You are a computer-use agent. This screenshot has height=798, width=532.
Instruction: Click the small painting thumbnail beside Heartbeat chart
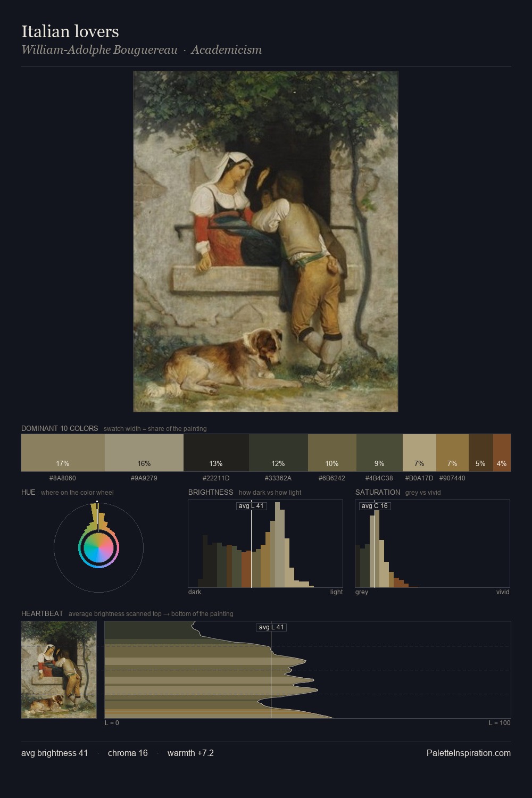(x=59, y=670)
